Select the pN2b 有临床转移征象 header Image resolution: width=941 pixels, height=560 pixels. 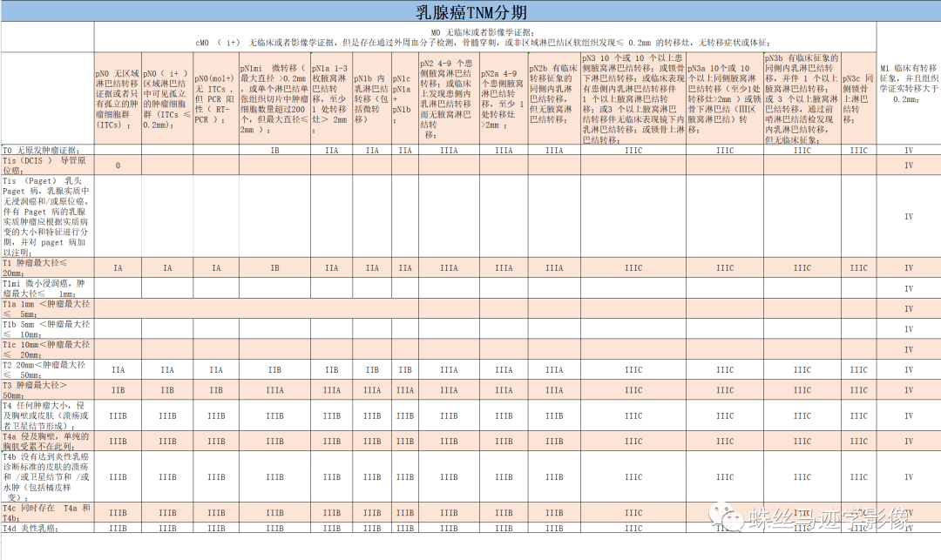554,98
